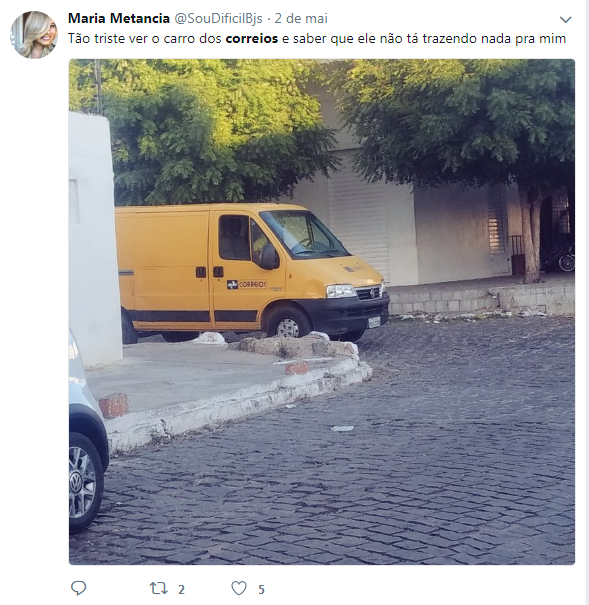The height and width of the screenshot is (605, 589).
Task: Expand the attached street photo
Action: [322, 312]
